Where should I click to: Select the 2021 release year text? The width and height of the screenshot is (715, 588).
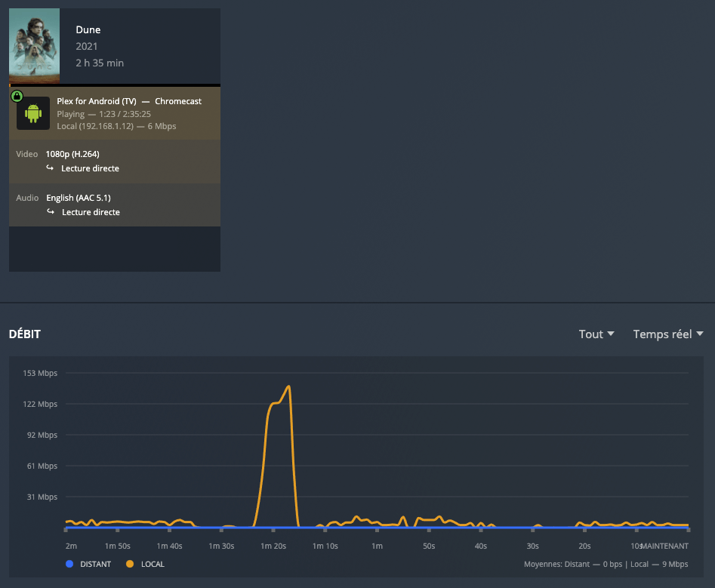[x=87, y=47]
